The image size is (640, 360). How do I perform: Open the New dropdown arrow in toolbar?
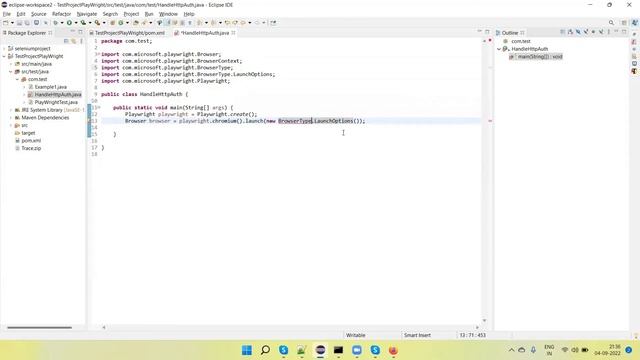12,23
